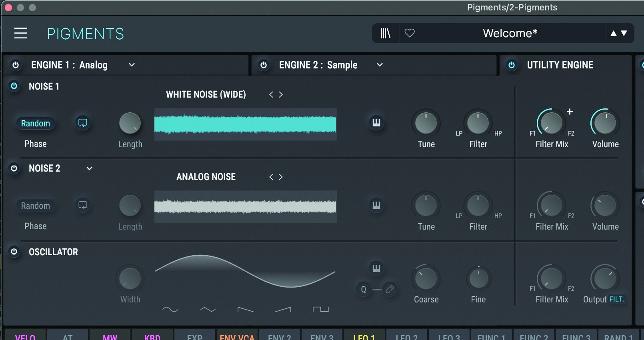
Task: Click the Oscillator Fine knob
Action: (x=478, y=278)
